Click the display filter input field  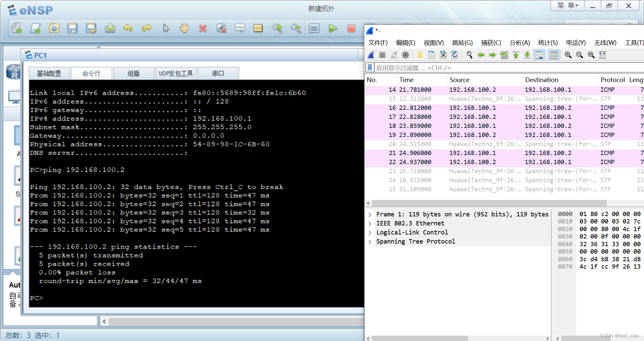pos(509,68)
